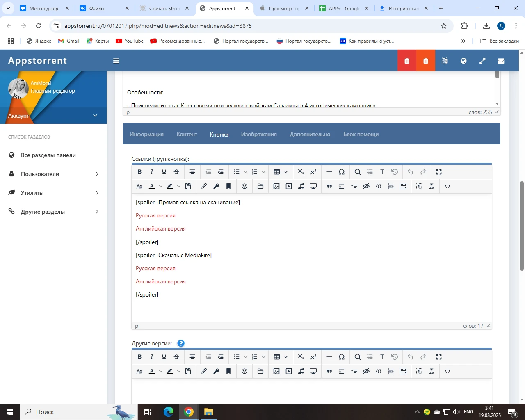Toggle italic in the Другие версии editor
This screenshot has width=525, height=420.
point(152,357)
